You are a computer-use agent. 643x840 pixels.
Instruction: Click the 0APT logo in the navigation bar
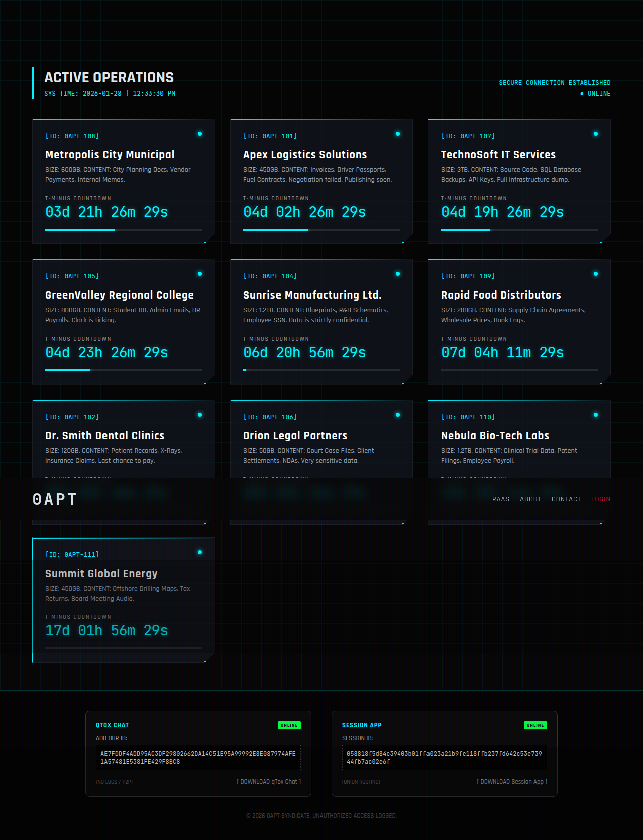pos(55,499)
